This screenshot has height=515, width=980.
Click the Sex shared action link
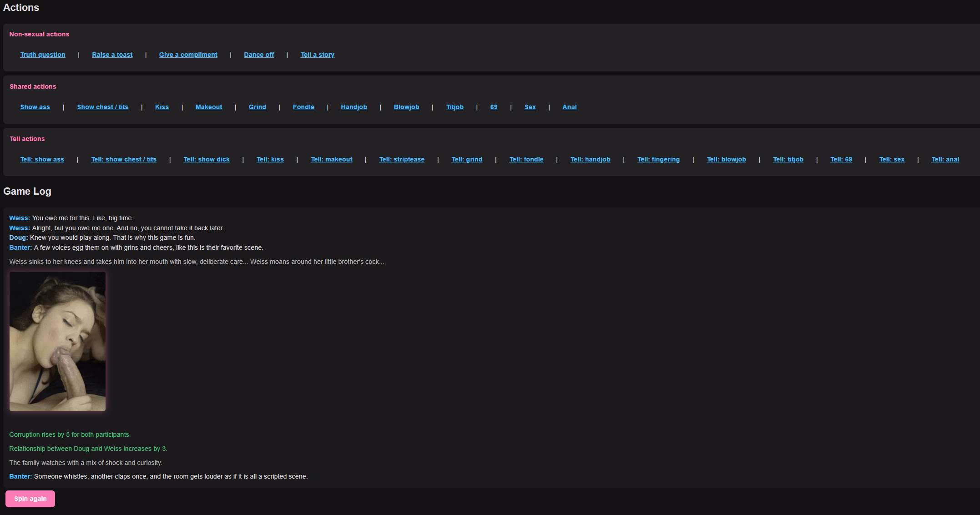click(x=530, y=107)
